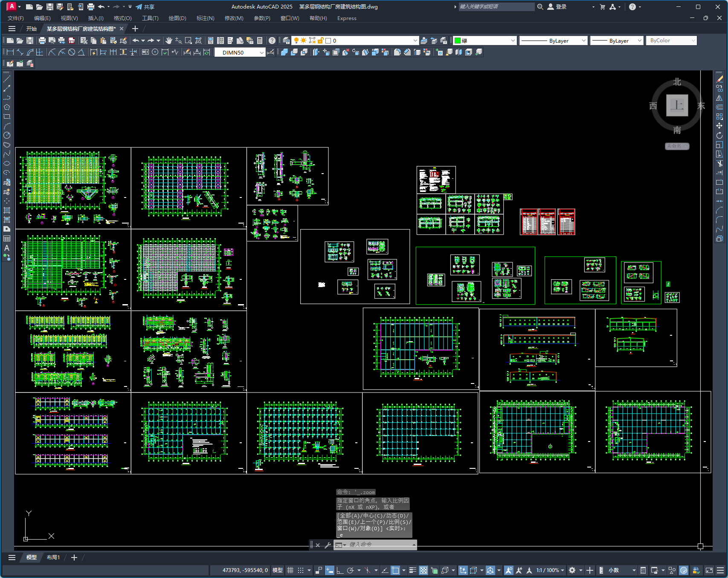Choose the Hatch tool in draw toolbar
Viewport: 728px width, 578px height.
(x=7, y=210)
